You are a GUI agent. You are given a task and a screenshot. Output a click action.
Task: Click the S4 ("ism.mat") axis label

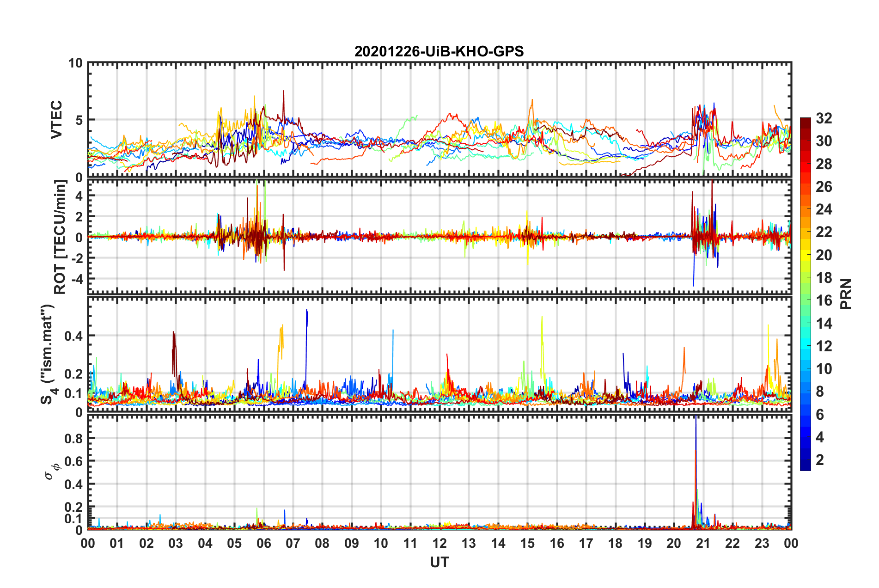(x=48, y=355)
